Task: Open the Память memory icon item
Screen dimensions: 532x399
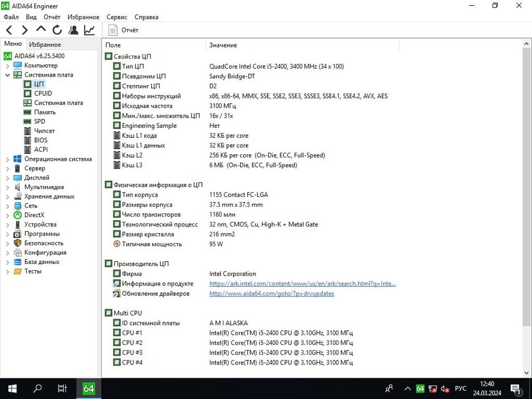Action: pos(28,112)
